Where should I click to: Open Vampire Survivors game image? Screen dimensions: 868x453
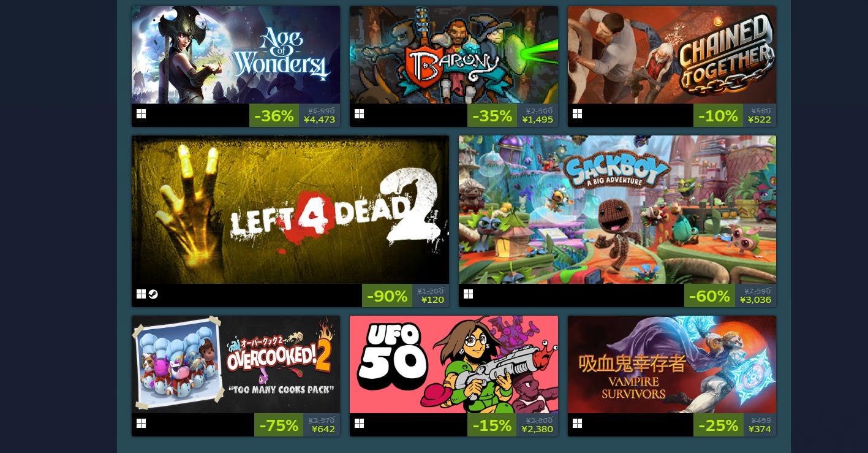[672, 364]
